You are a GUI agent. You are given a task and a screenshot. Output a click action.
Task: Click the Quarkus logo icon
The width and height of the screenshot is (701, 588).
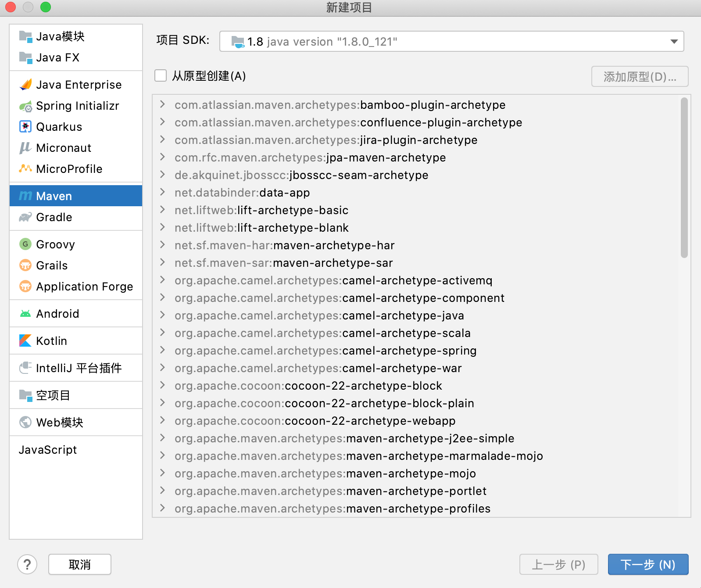(x=25, y=127)
